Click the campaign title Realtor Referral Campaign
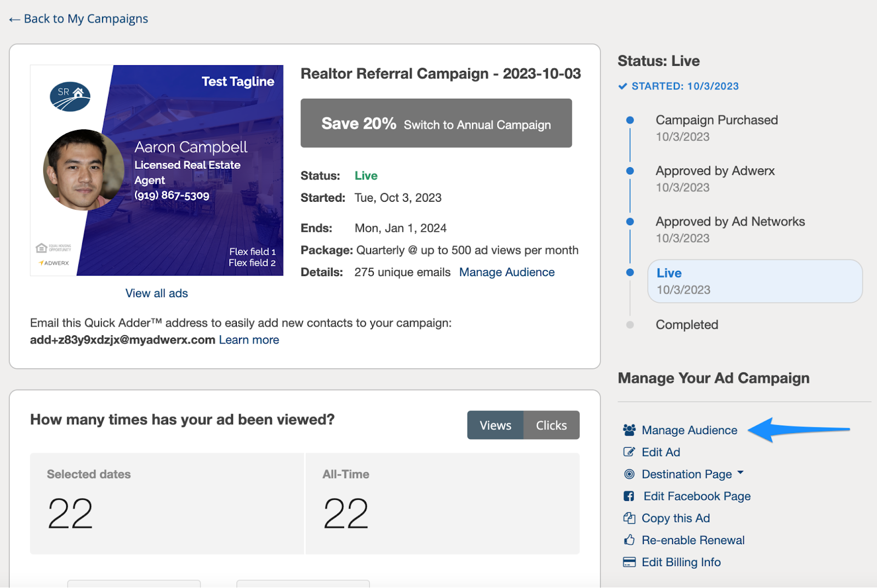Viewport: 877px width, 588px height. coord(441,73)
